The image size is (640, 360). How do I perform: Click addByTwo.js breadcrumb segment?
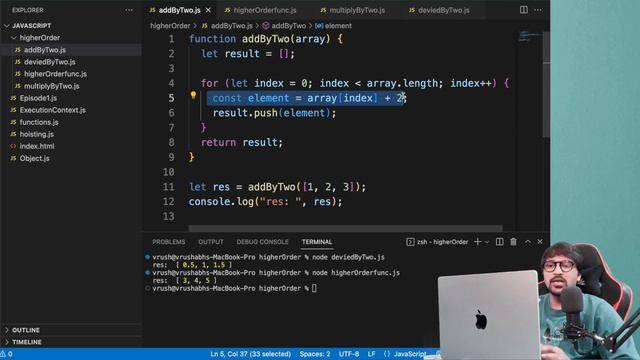coord(231,26)
